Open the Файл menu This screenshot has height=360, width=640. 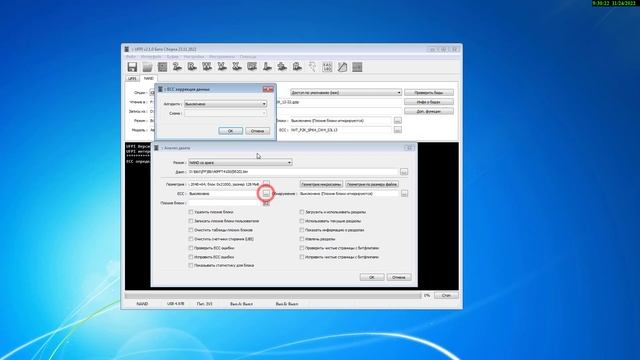pos(131,57)
